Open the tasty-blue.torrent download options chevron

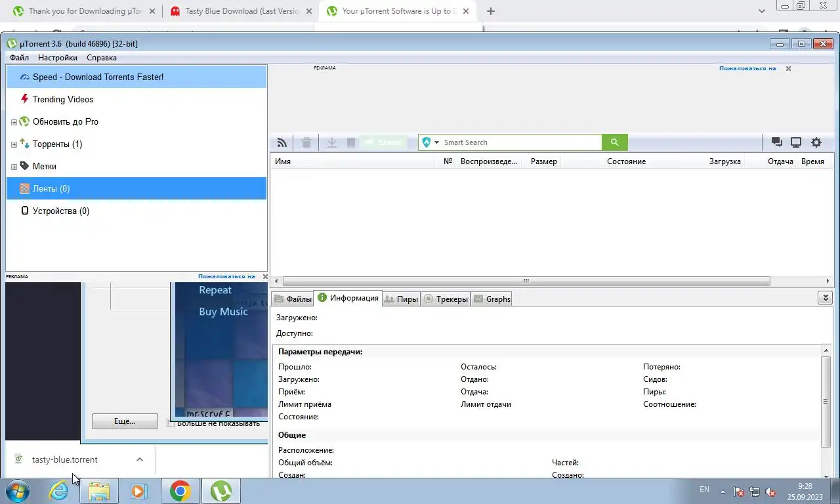(140, 459)
